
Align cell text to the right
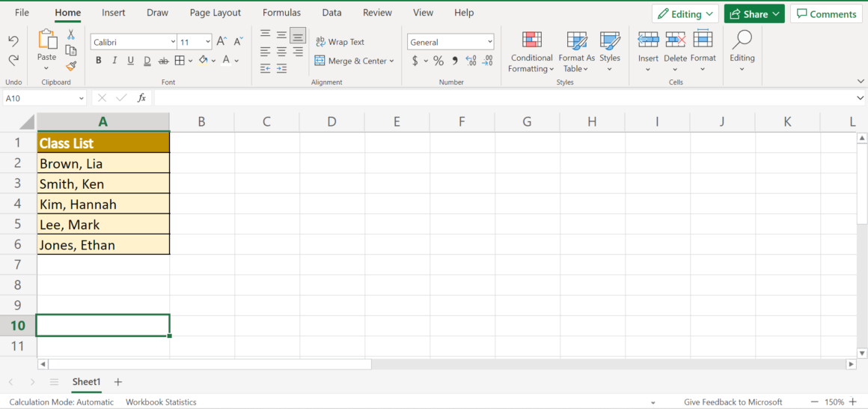coord(298,52)
